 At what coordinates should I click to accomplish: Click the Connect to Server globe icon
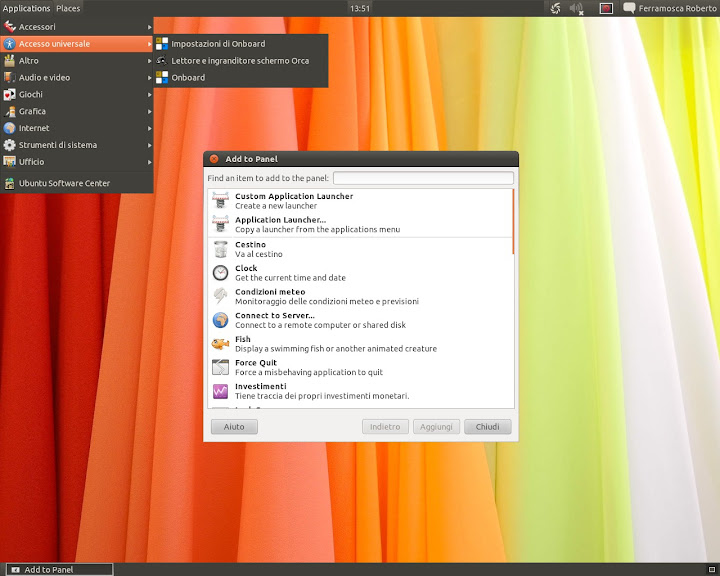coord(220,320)
